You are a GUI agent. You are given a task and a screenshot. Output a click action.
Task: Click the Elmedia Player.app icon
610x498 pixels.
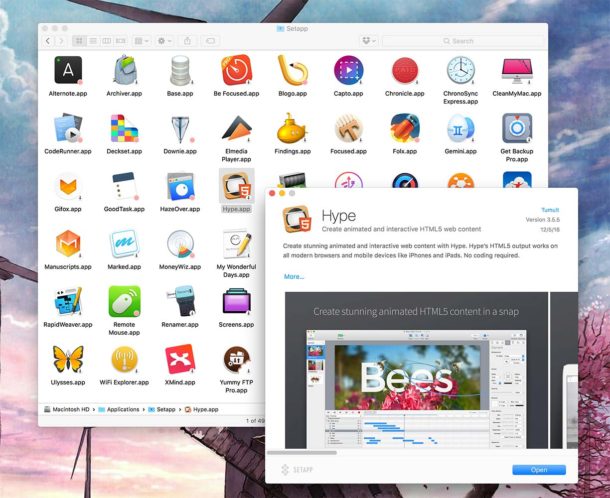coord(236,128)
